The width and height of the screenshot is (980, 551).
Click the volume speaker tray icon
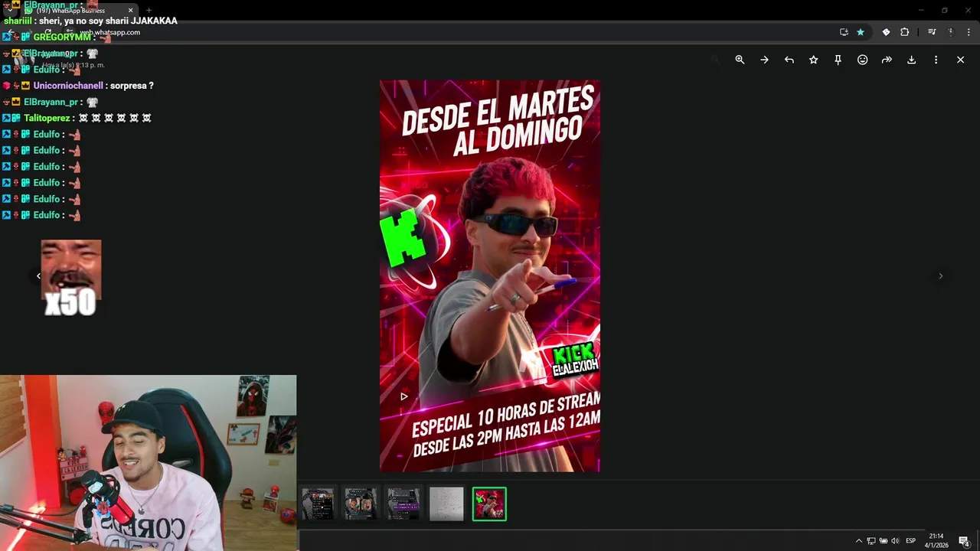coord(895,541)
